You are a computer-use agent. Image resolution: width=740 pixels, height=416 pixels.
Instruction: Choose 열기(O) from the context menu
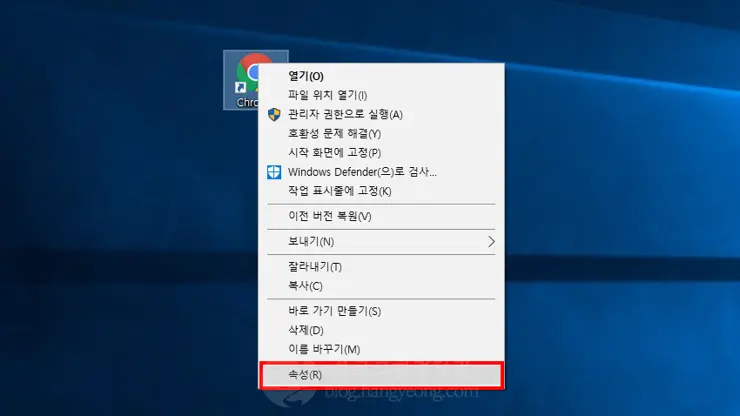point(381,76)
